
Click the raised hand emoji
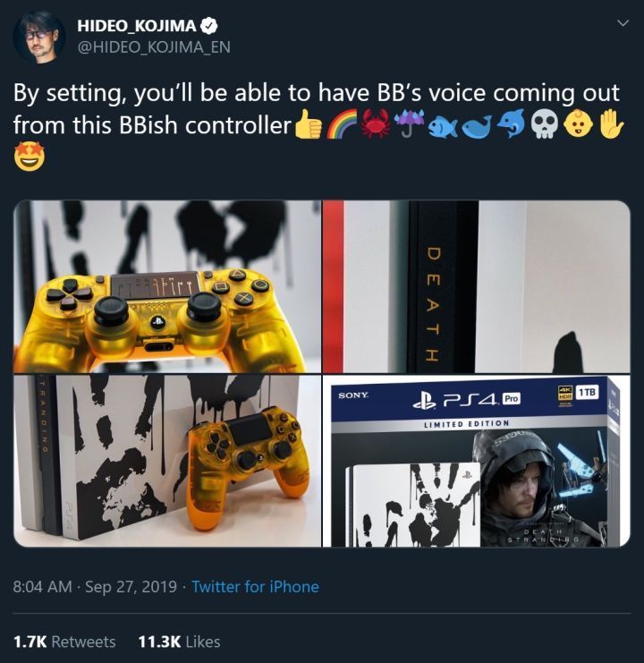click(611, 124)
